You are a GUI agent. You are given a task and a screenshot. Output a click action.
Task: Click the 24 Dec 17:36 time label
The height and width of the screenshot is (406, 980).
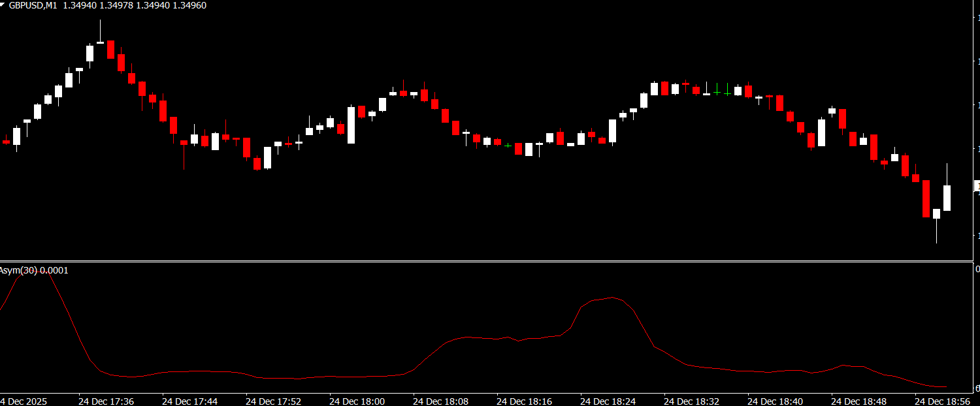coord(106,401)
